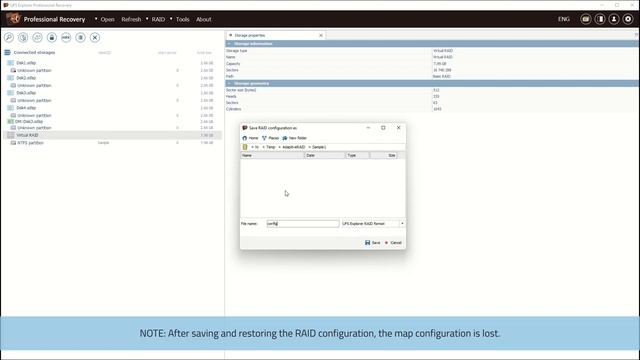Click the round X toolbar icon
This screenshot has width=640, height=360.
pos(95,38)
